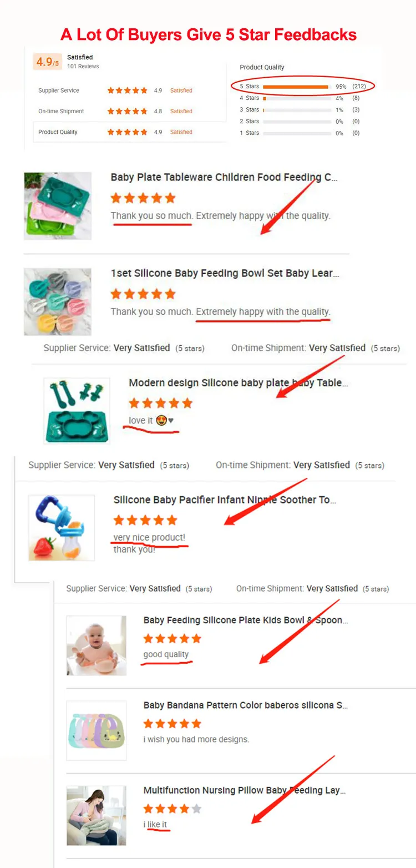The width and height of the screenshot is (416, 868).
Task: Open the pastel bandana bibs thumbnail
Action: point(97,730)
